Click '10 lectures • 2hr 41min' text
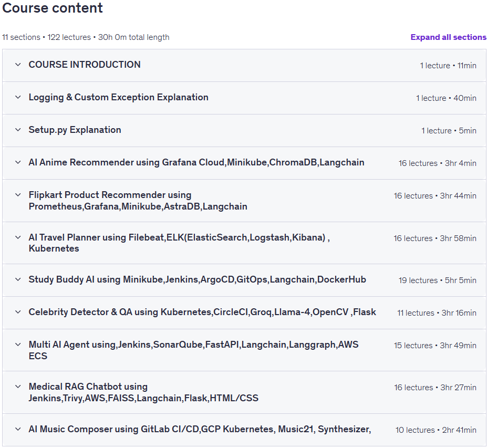Viewport: 487px width, 448px height. pos(436,431)
